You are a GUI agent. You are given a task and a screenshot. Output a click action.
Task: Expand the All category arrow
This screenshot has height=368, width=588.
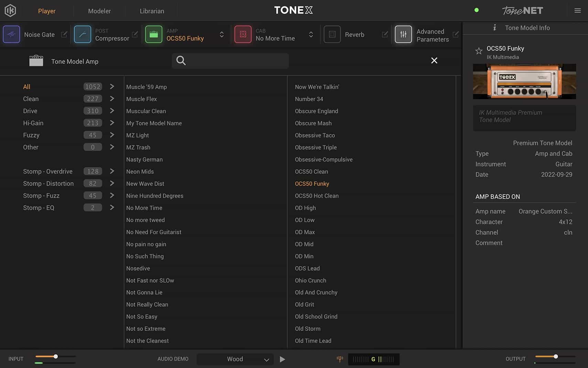tap(112, 86)
